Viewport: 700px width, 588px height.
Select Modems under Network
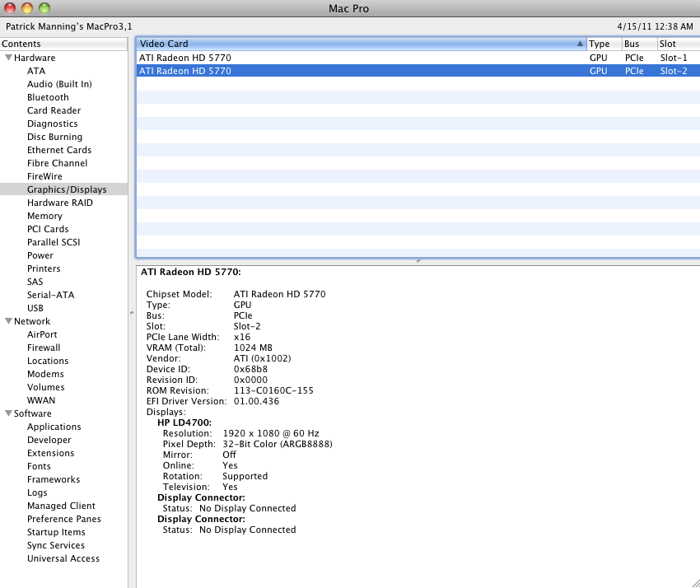click(45, 374)
